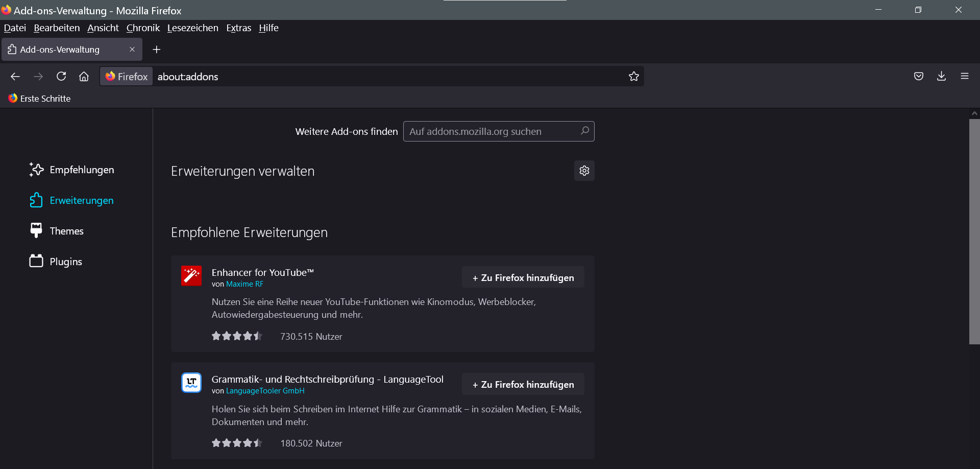Click the Enhancer for YouTube icon
The image size is (980, 469).
(191, 276)
